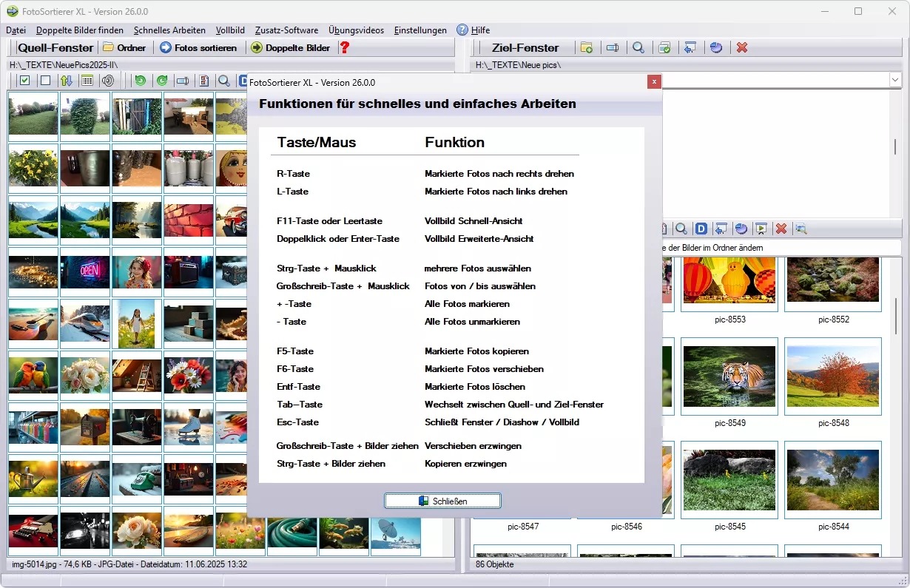This screenshot has width=910, height=588.
Task: Click the document icon in Quell-Fenster toolbar
Action: pyautogui.click(x=204, y=81)
